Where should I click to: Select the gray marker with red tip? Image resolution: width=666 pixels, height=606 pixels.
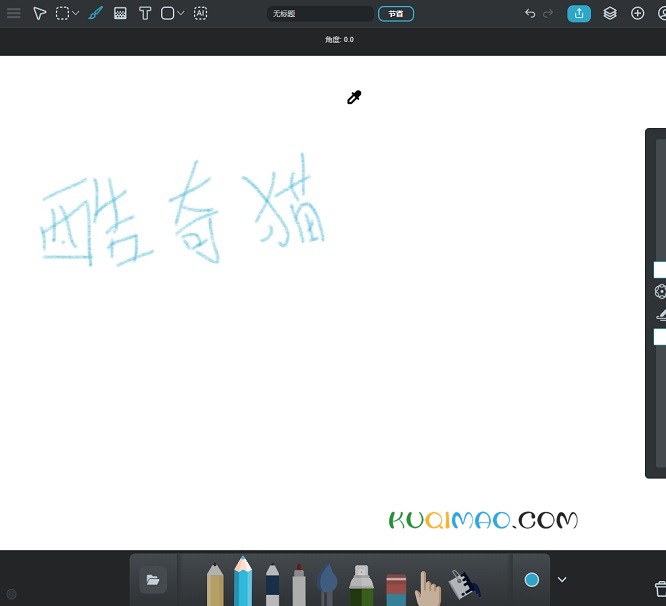(299, 585)
